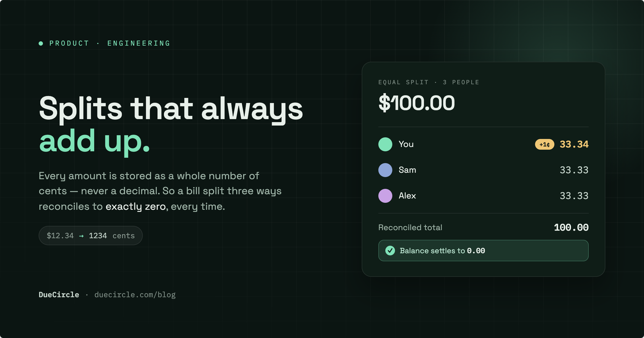Click the arrow in the $12.34 cents pill

pos(81,236)
